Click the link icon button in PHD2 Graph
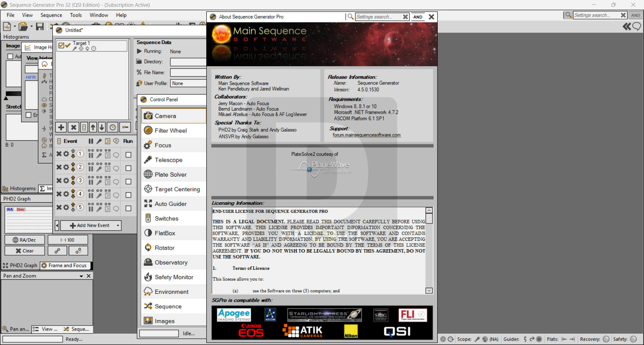This screenshot has height=345, width=644. click(57, 251)
